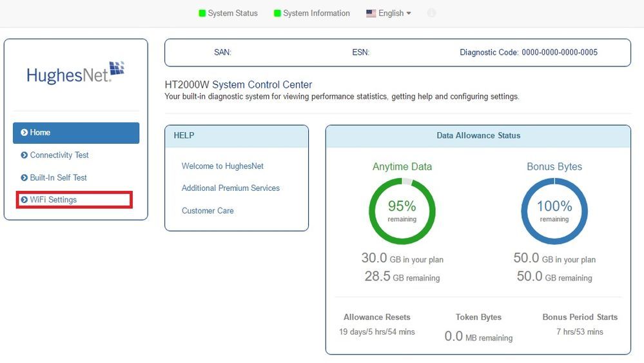Select Home in the sidebar menu
The width and height of the screenshot is (644, 363).
pyautogui.click(x=76, y=133)
